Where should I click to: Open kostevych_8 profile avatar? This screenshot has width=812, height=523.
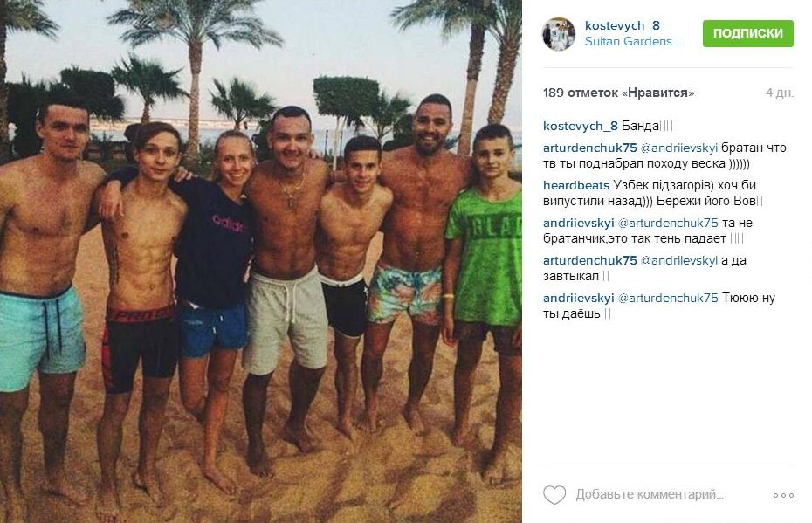pos(558,34)
